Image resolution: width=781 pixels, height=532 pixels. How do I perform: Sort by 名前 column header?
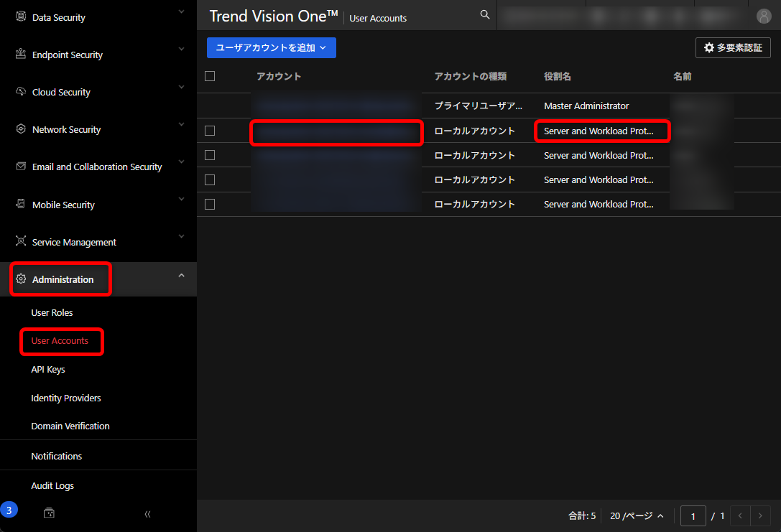point(682,76)
